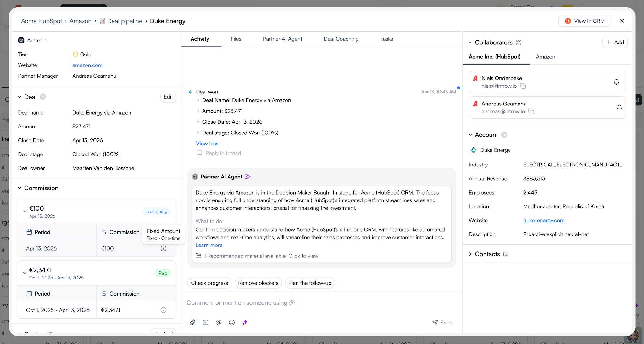Viewport: 644px width, 344px height.
Task: Open the duke-energy.com website link
Action: pos(544,220)
